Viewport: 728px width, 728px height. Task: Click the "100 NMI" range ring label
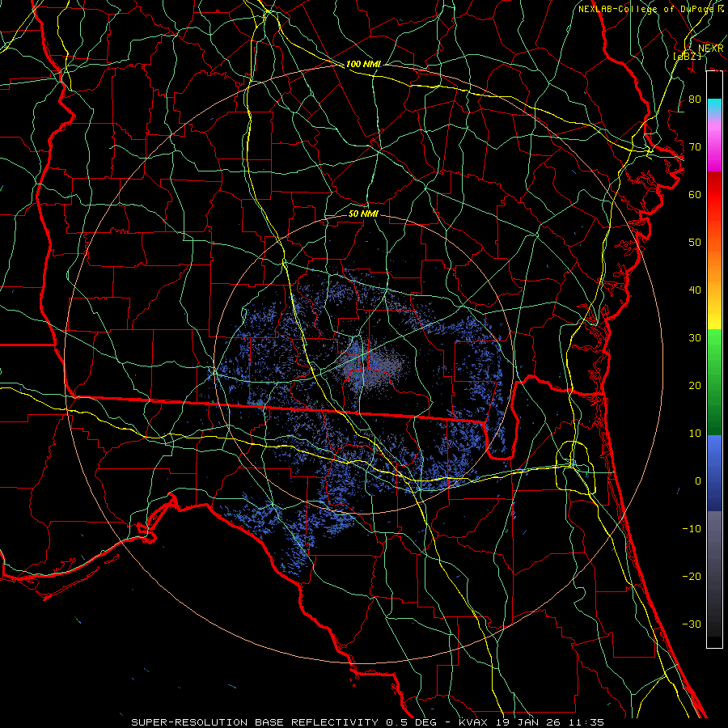coord(363,64)
